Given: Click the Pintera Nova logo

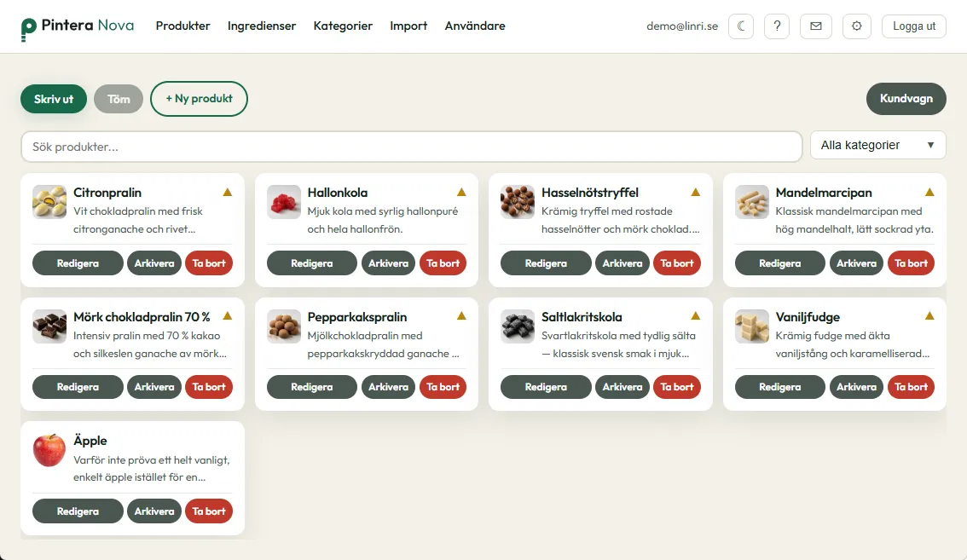Looking at the screenshot, I should click(77, 27).
